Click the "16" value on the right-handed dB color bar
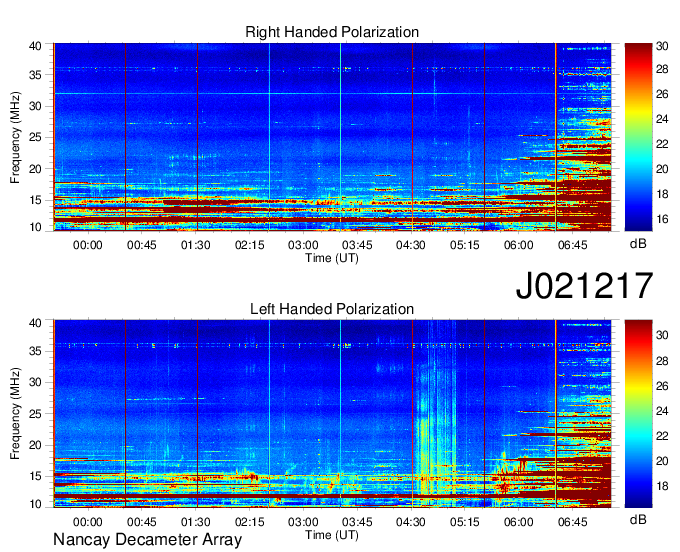 [x=662, y=219]
